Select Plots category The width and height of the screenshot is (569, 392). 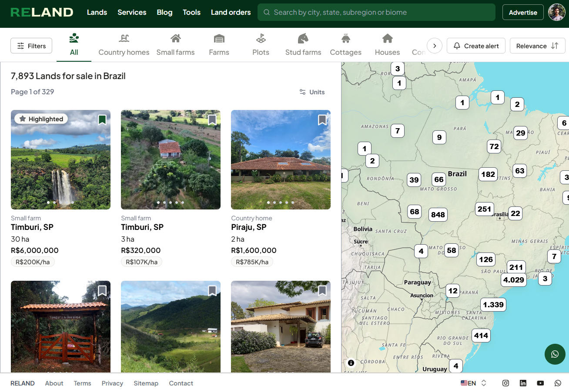[x=261, y=45]
